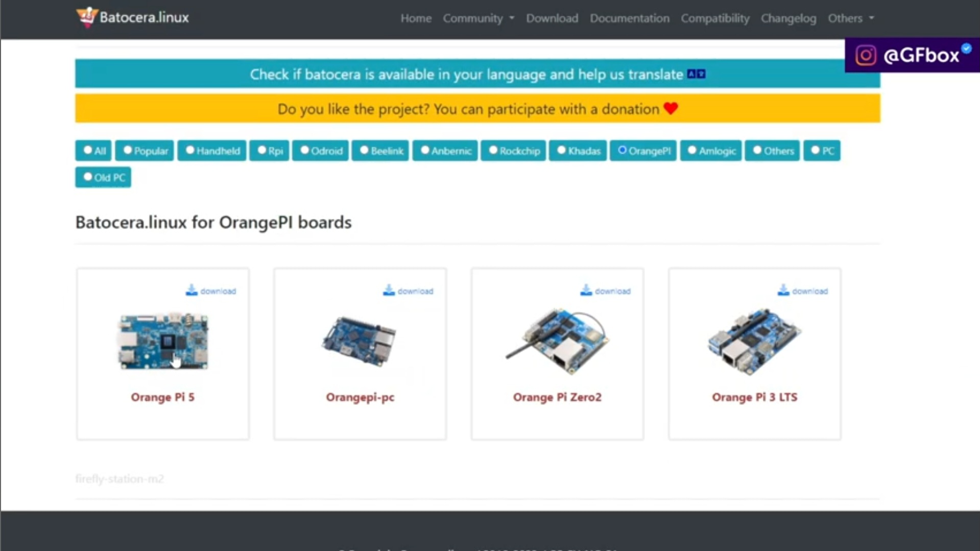Select the Popular filter radio button
The image size is (980, 551).
(128, 150)
